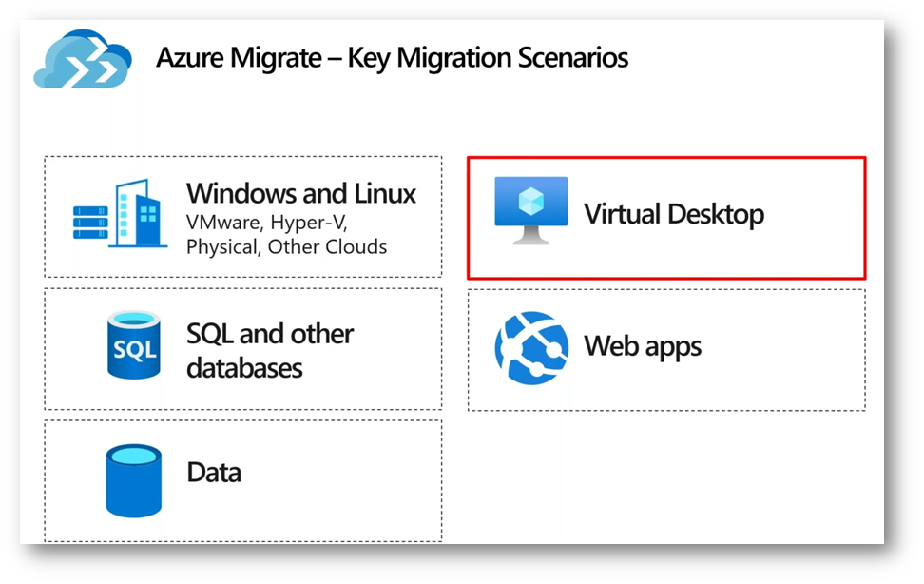Open the Web apps label
924x584 pixels.
tap(643, 347)
